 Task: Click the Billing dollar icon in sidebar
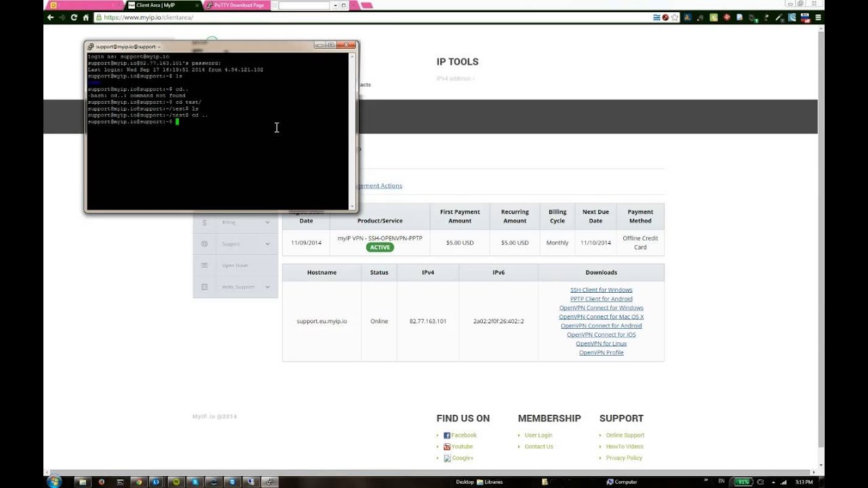(204, 222)
